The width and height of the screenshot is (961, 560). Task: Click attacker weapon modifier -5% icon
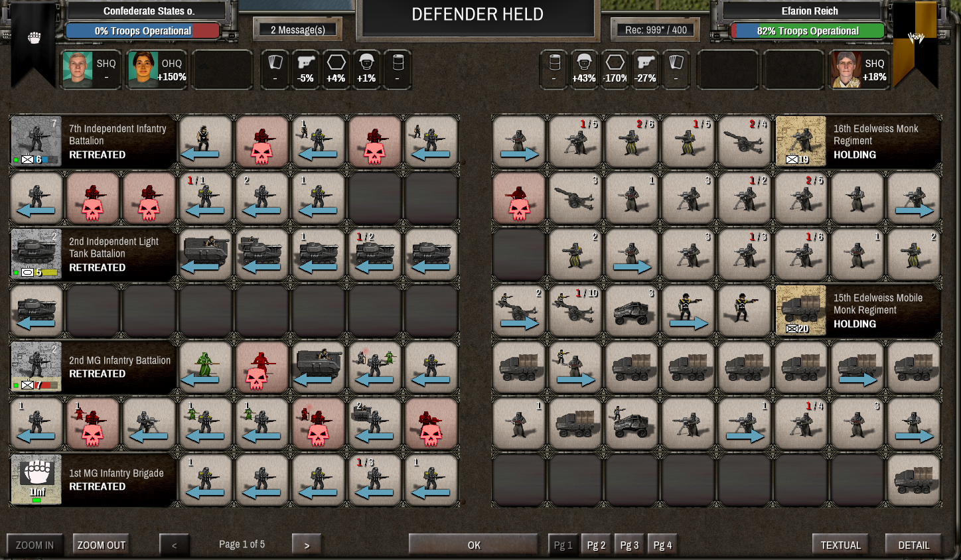[x=306, y=70]
